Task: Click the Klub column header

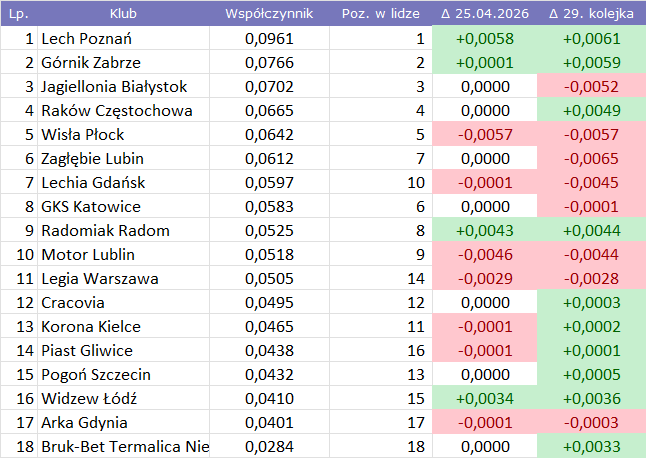Action: [x=123, y=14]
